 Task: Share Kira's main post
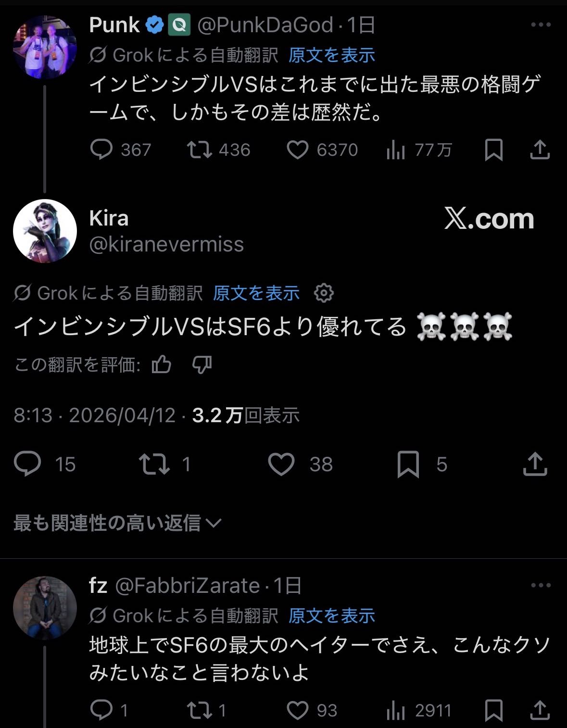click(x=535, y=464)
